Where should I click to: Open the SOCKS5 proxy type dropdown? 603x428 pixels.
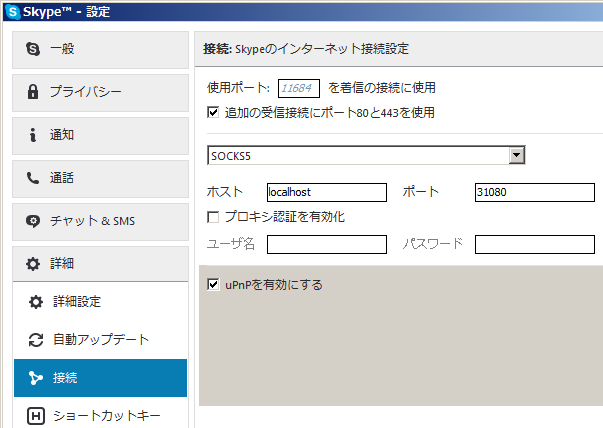(x=516, y=155)
